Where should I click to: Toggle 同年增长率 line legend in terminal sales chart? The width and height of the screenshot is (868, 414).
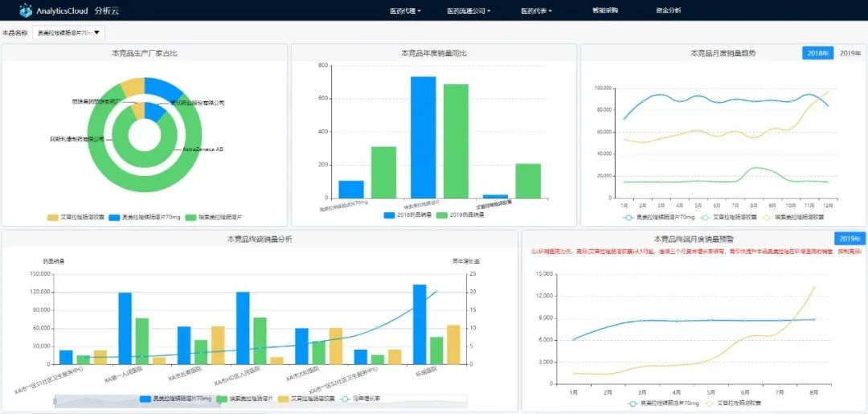pos(360,399)
